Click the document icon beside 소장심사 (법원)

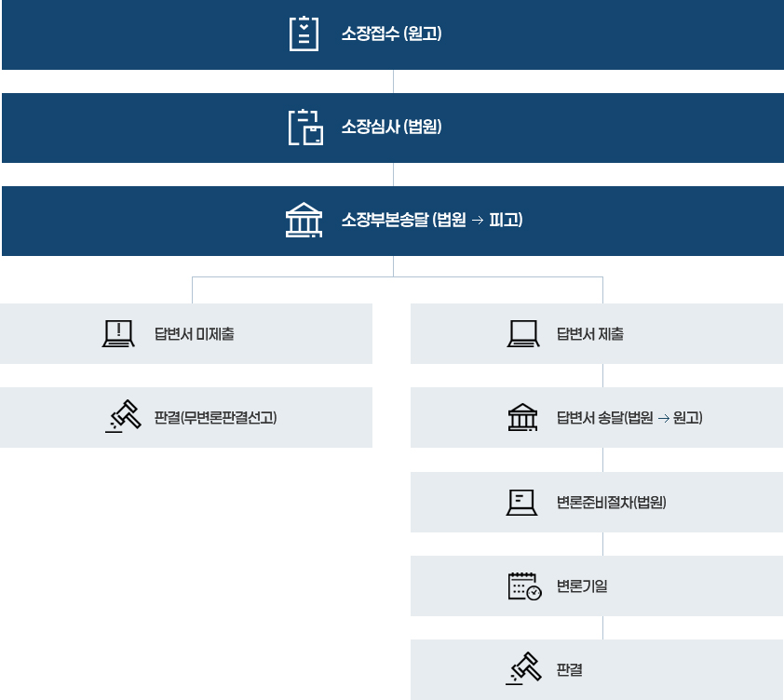click(x=305, y=128)
